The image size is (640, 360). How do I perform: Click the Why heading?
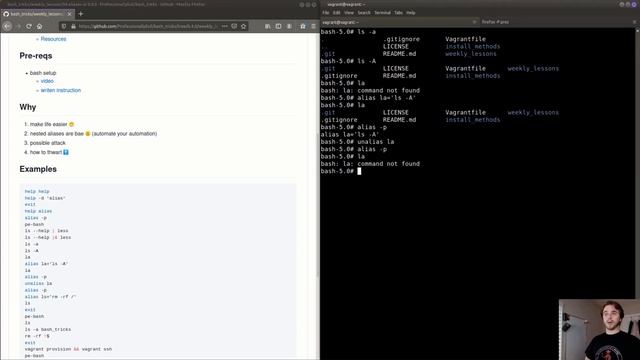click(x=28, y=107)
